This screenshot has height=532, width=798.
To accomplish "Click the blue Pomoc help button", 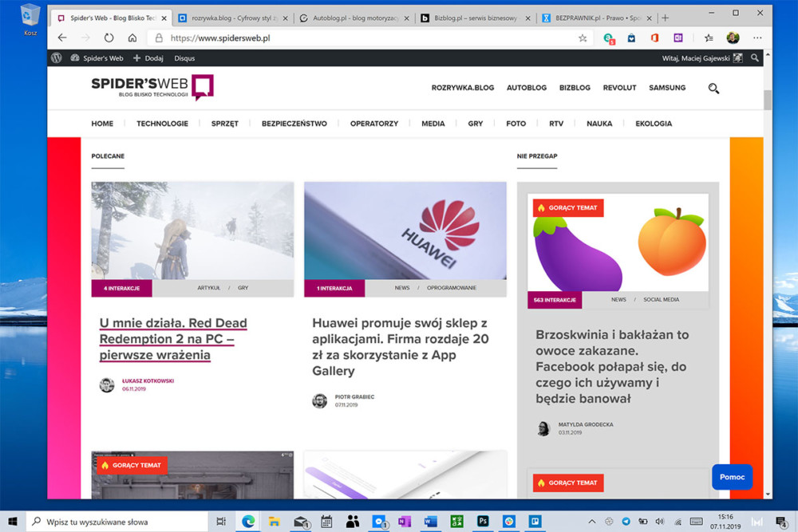I will [x=732, y=477].
